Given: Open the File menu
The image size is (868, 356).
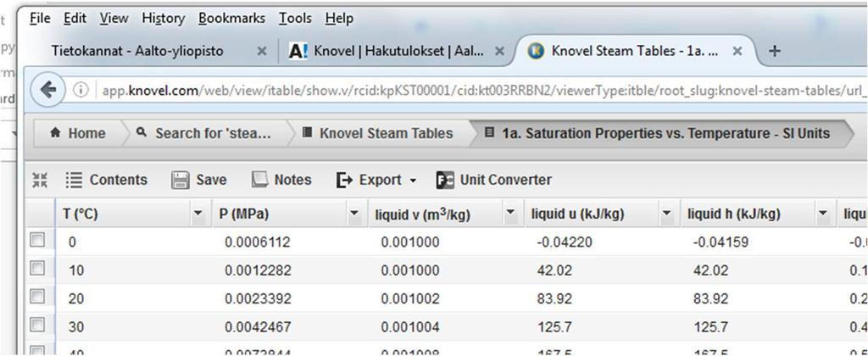Looking at the screenshot, I should click(40, 19).
